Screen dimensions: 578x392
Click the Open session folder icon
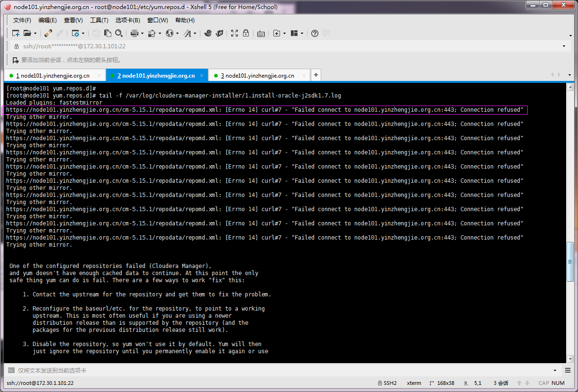[x=27, y=33]
